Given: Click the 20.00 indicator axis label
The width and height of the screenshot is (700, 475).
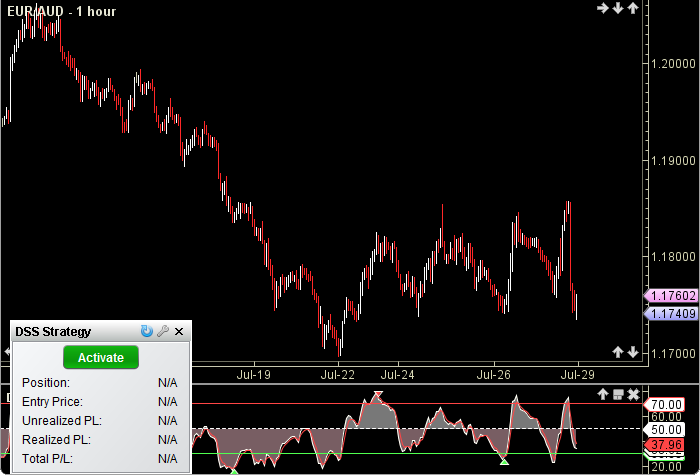Looking at the screenshot, I should [x=667, y=468].
